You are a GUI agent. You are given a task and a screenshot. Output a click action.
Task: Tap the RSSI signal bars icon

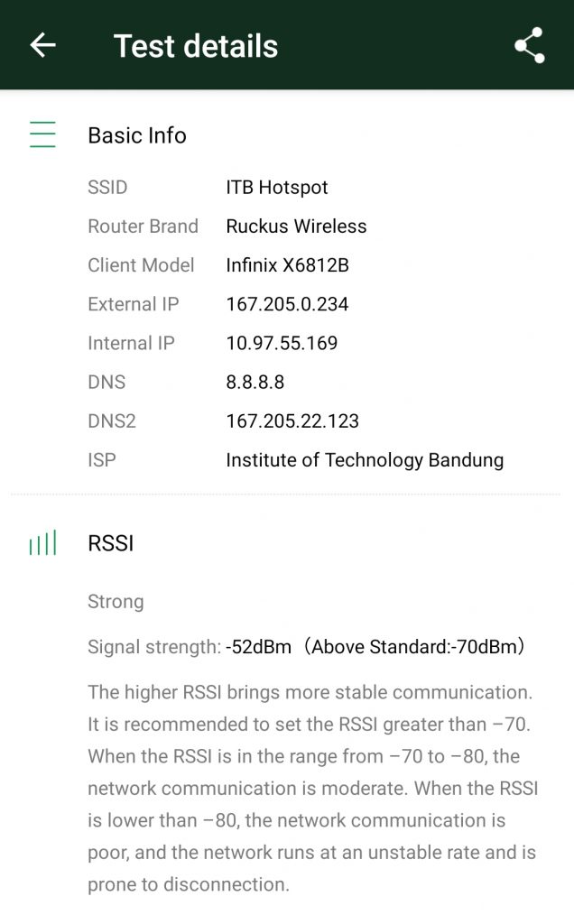42,543
